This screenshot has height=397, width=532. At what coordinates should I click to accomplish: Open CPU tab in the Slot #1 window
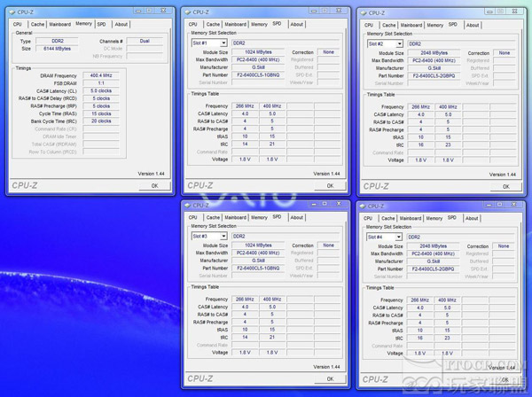click(x=193, y=25)
